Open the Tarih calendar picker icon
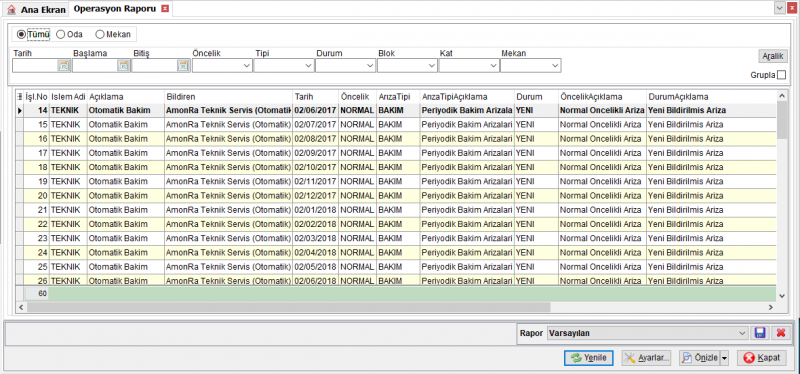 point(64,65)
